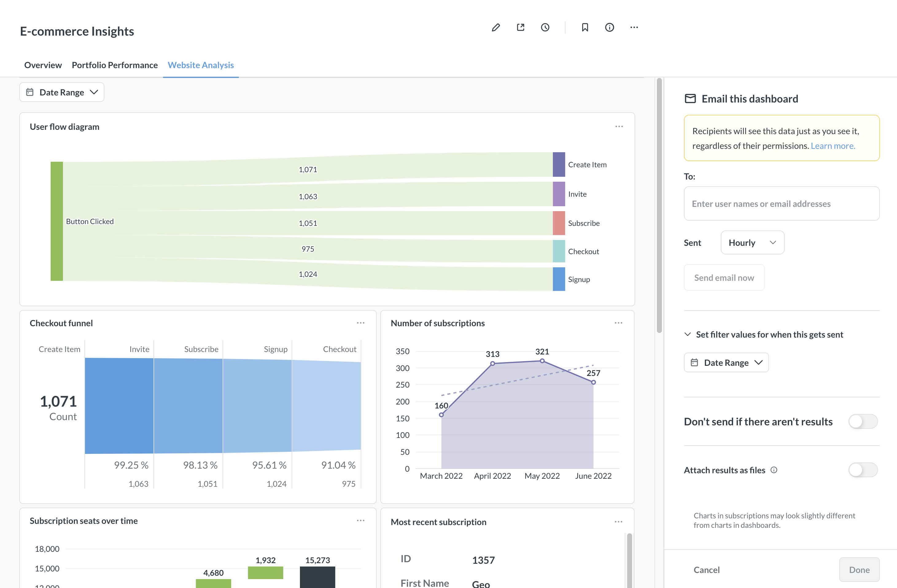Click the Create Item purple node in flow diagram

(x=559, y=164)
